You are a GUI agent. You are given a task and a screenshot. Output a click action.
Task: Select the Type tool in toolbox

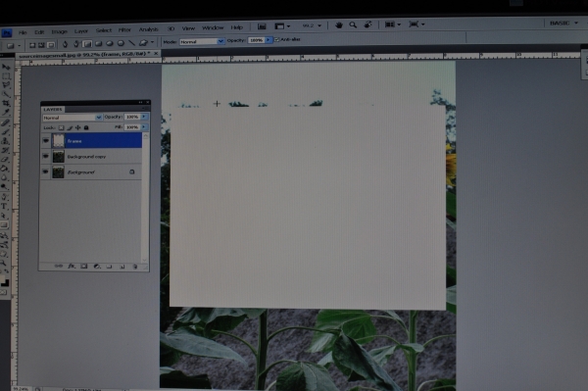pyautogui.click(x=5, y=206)
